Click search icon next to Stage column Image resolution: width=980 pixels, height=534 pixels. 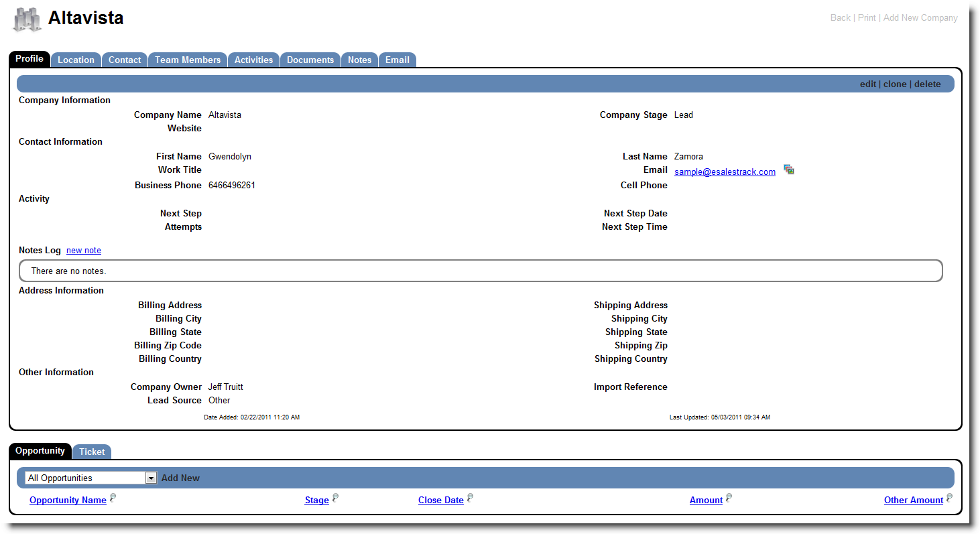[335, 498]
